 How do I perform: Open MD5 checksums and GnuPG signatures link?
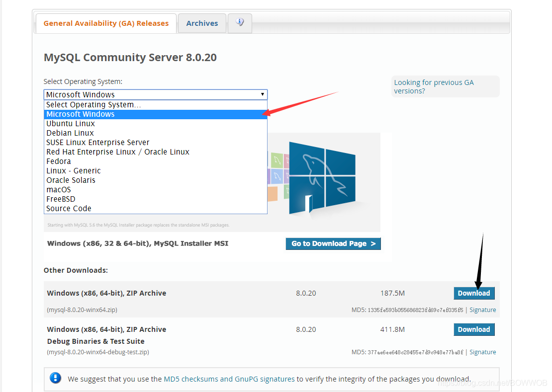(229, 379)
